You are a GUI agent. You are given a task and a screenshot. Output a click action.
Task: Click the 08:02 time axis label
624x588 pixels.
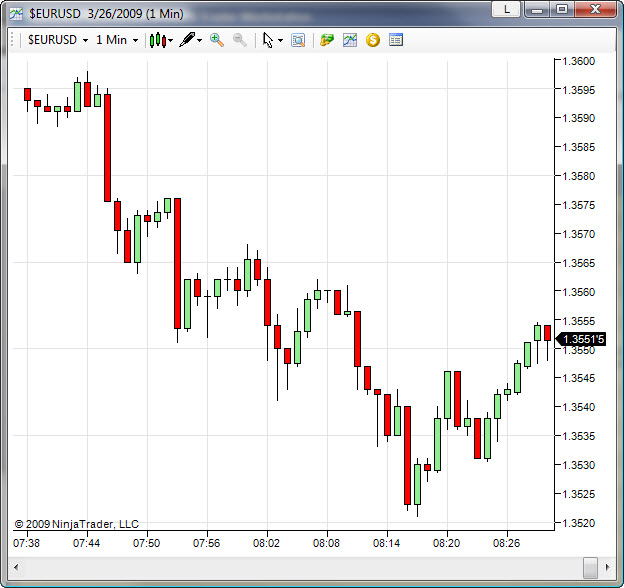(267, 543)
